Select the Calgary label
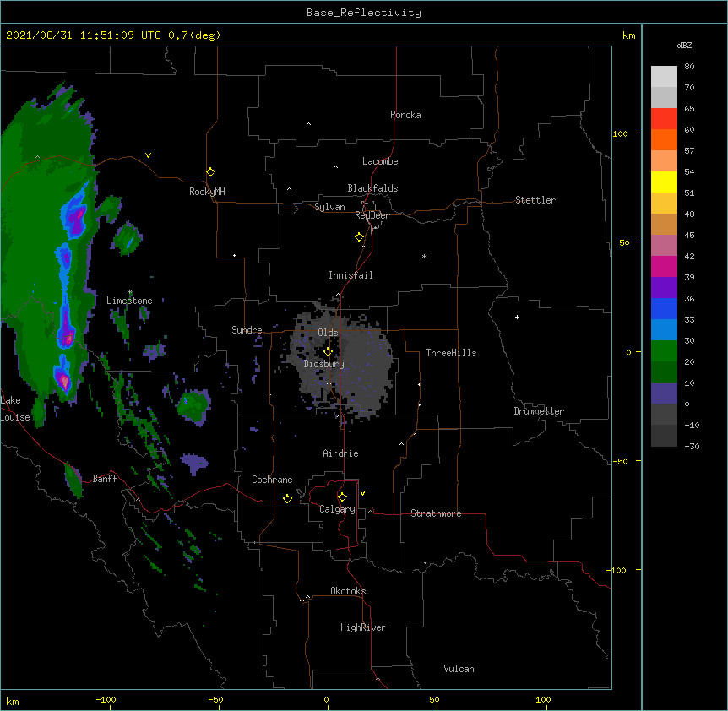 point(337,509)
